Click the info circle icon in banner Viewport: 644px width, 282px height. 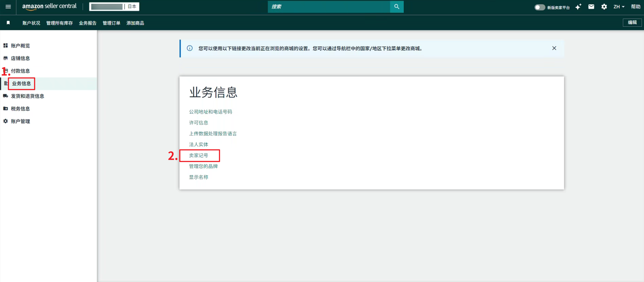click(x=190, y=48)
